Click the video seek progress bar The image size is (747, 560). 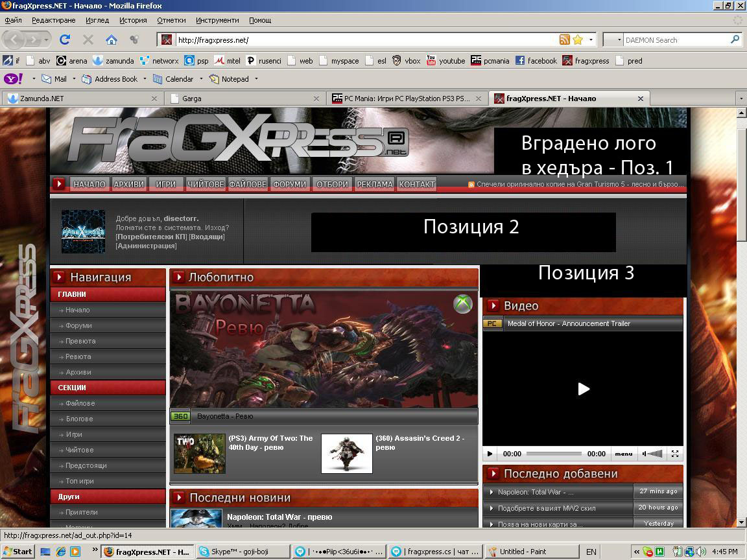coord(554,454)
